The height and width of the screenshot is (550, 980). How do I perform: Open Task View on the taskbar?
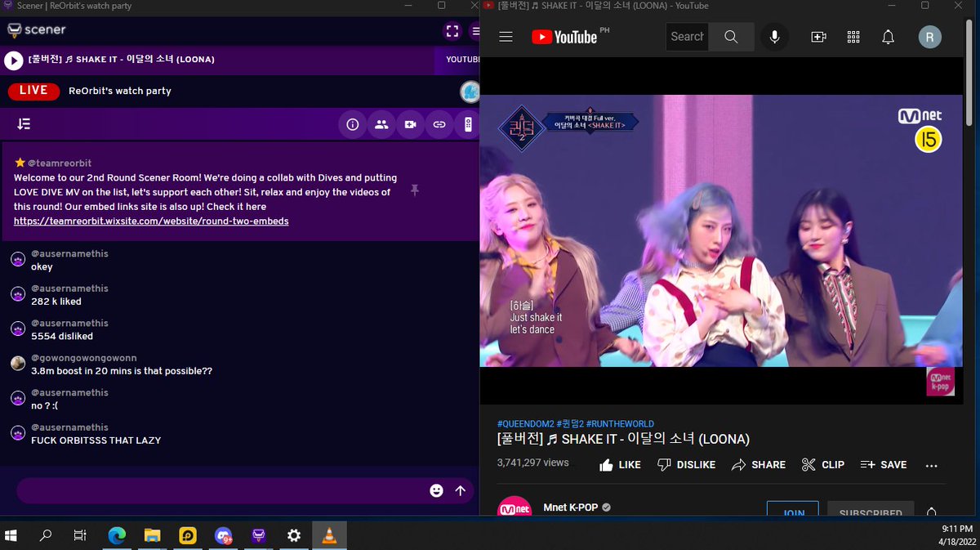[80, 535]
